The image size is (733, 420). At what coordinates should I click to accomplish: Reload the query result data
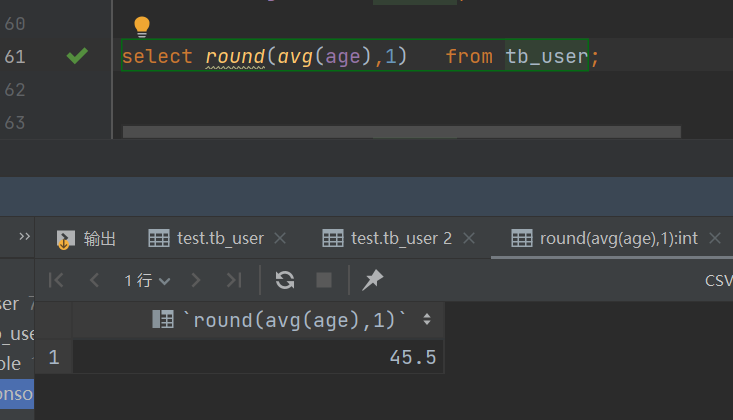(x=285, y=281)
